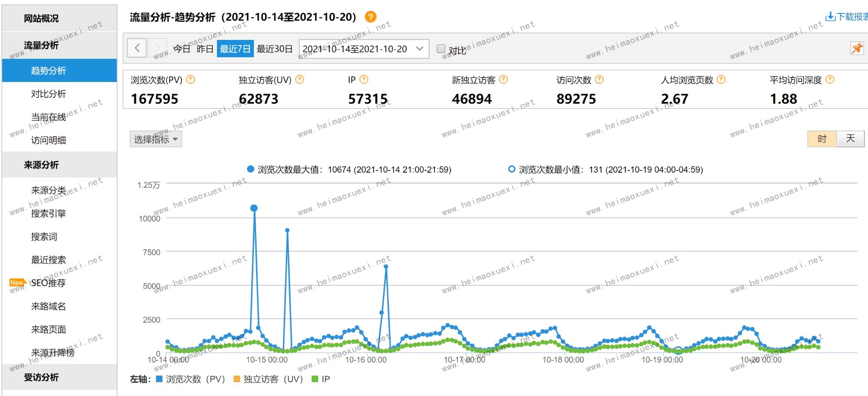Click the help icon next to 访问次数
This screenshot has height=396, width=868.
tap(599, 80)
